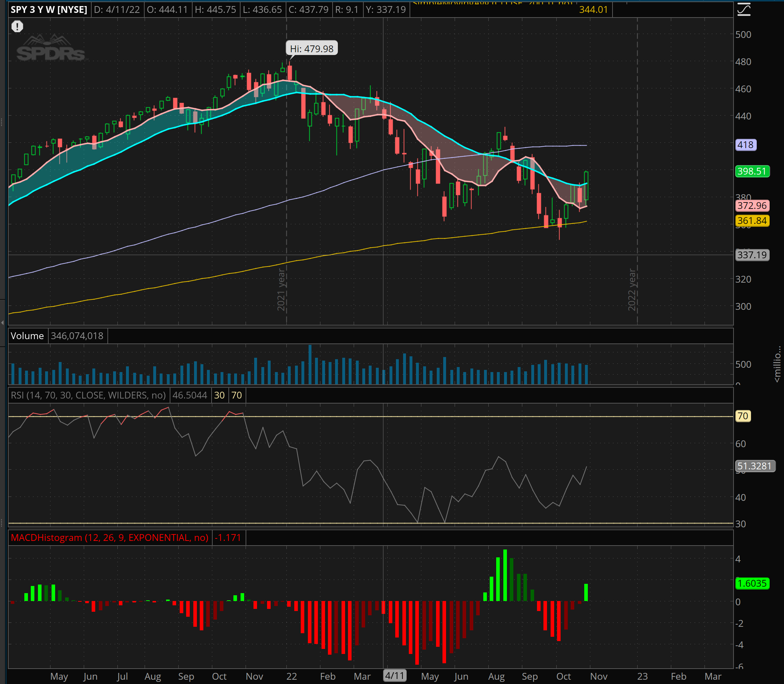Click the 418 purple price label
Viewport: 784px width, 684px height.
[x=746, y=145]
